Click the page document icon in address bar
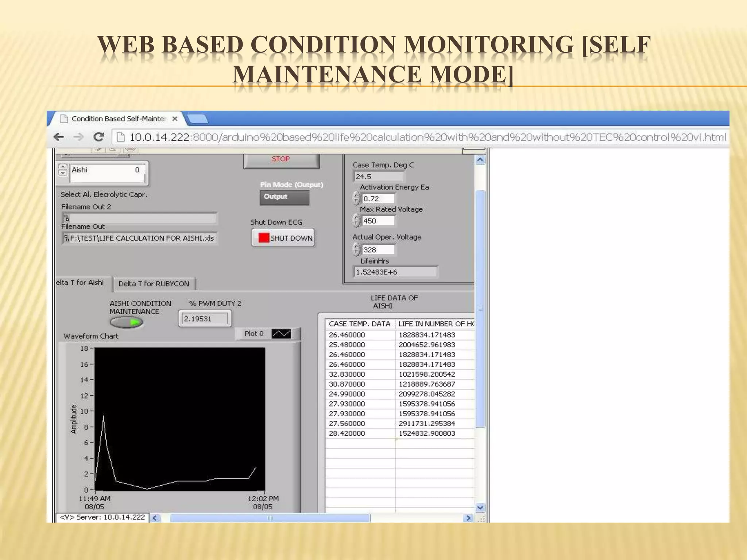The image size is (747, 560). click(x=120, y=137)
